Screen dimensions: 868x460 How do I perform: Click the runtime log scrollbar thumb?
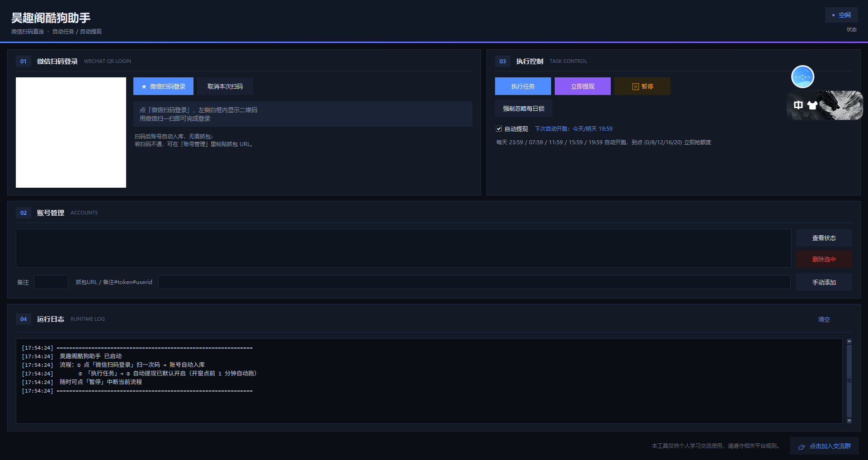pos(849,381)
